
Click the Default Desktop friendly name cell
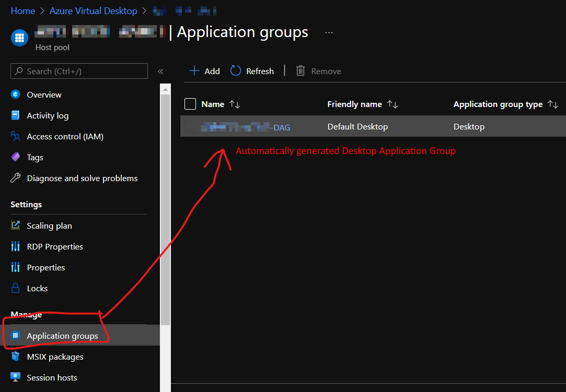[357, 127]
